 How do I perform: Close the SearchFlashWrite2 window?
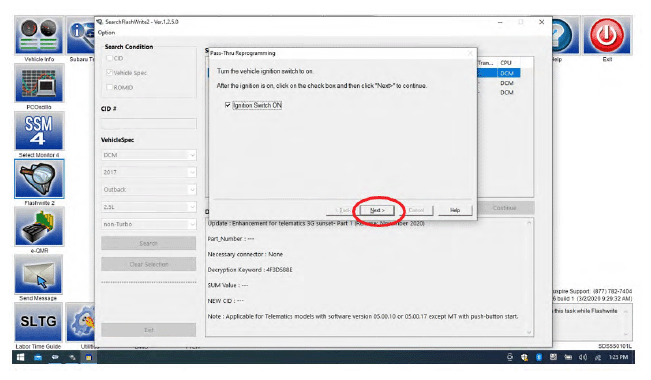point(541,22)
